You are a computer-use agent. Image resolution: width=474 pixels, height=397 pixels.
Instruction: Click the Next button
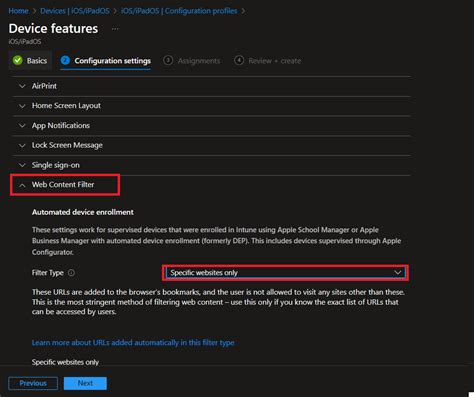coord(85,383)
